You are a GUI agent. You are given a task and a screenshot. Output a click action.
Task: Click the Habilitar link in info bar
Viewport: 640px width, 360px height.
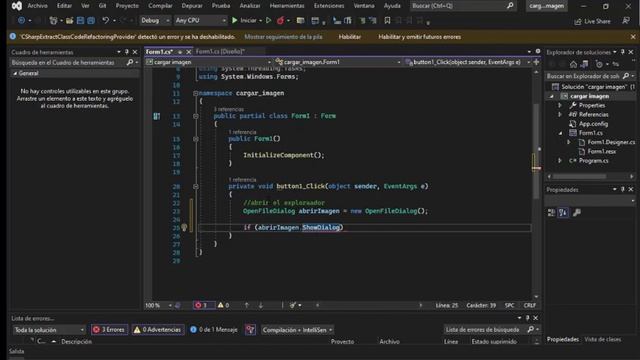click(x=349, y=37)
